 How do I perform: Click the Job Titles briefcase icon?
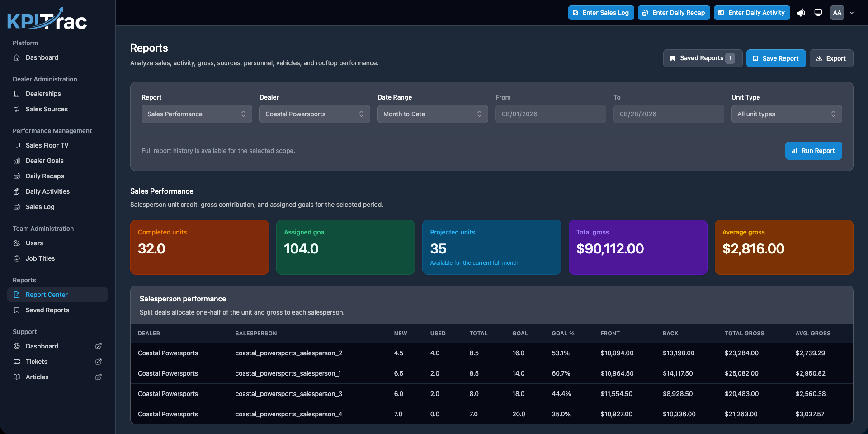17,258
